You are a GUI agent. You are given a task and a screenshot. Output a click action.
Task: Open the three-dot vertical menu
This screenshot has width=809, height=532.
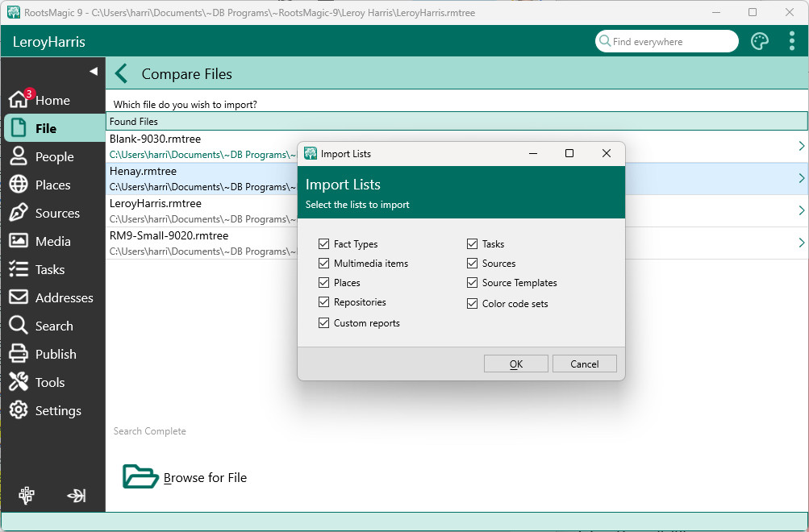coord(792,42)
